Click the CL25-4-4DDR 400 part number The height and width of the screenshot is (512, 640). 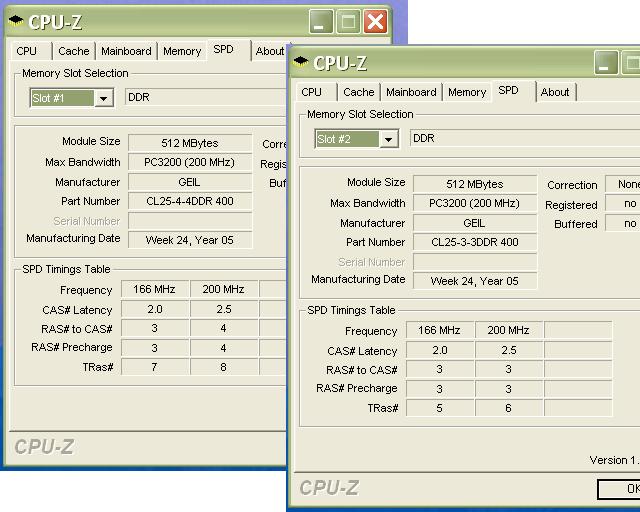pyautogui.click(x=190, y=201)
